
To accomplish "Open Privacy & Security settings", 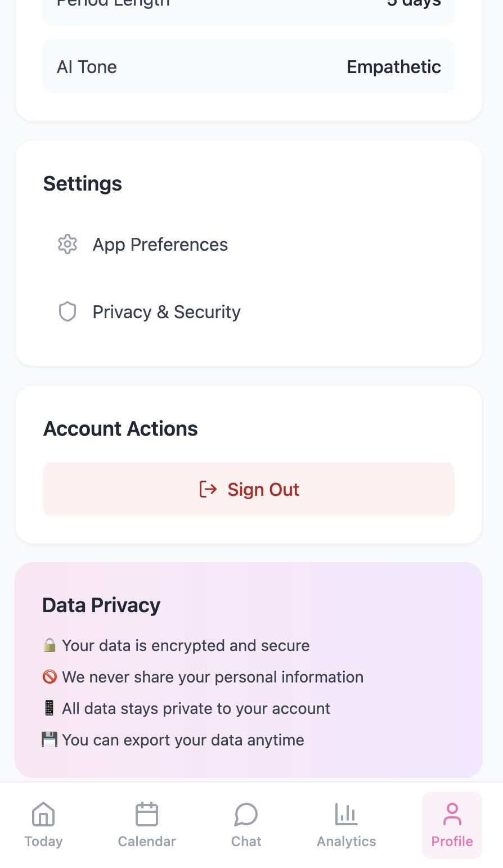I will [x=249, y=312].
